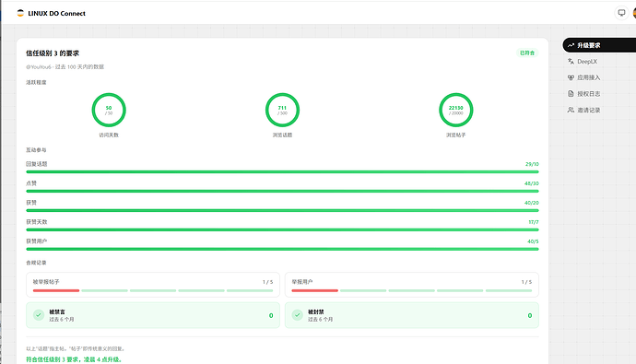The height and width of the screenshot is (364, 636).
Task: Click the 48/30 value for 点赞
Action: tap(531, 183)
